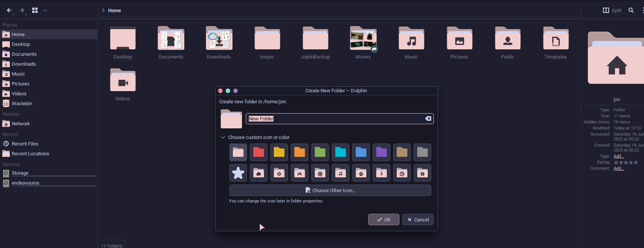Open Recent Files in the sidebar
The image size is (644, 248).
click(x=25, y=144)
